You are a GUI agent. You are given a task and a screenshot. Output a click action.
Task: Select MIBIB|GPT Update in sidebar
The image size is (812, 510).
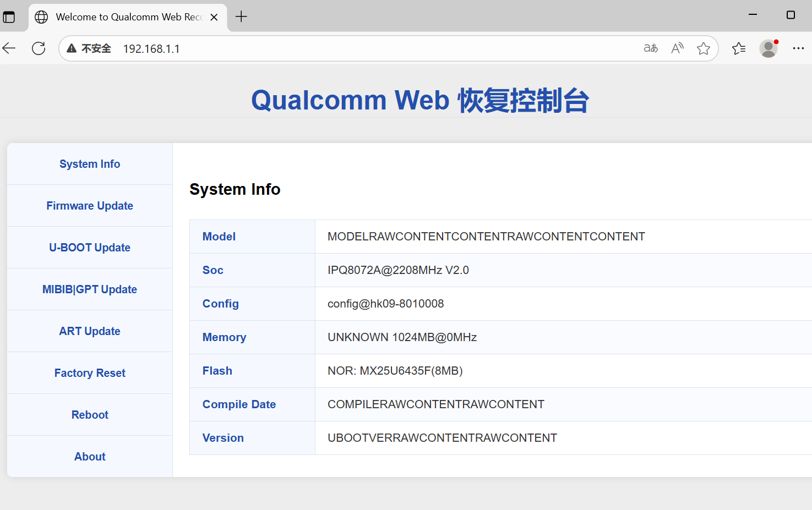pos(90,289)
